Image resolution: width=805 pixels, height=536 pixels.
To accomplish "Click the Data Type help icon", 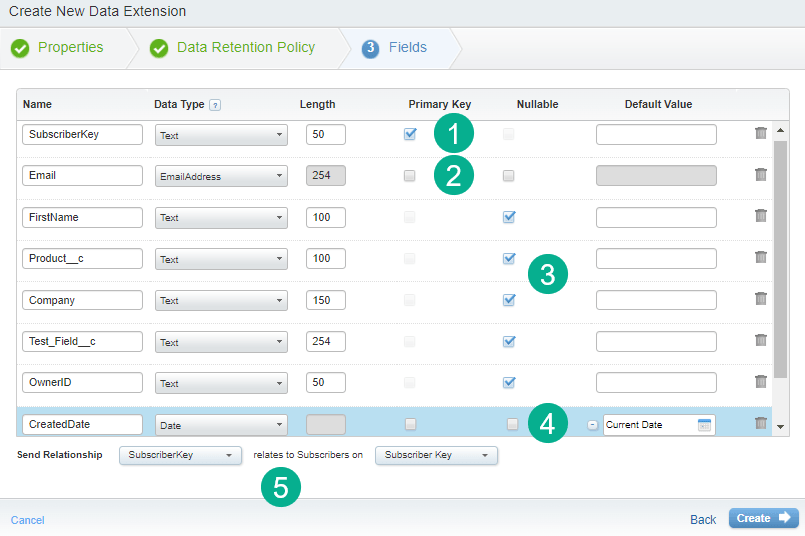I will click(215, 105).
